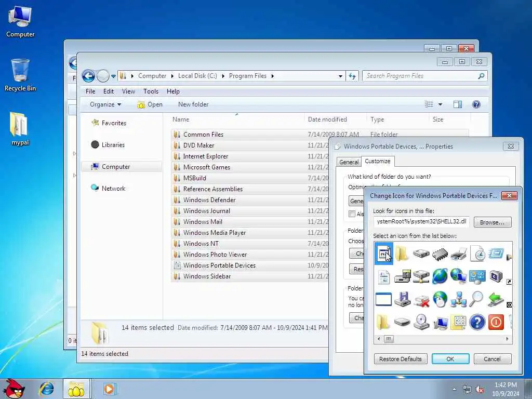The width and height of the screenshot is (532, 399).
Task: Select the red power button icon
Action: pos(496,322)
